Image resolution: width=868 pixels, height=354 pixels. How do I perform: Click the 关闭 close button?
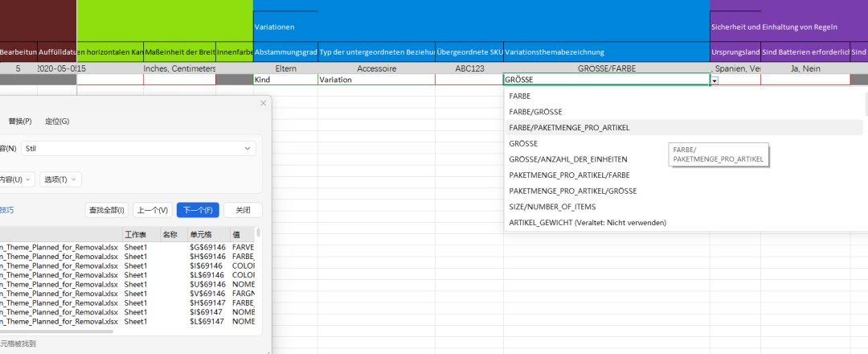pos(243,210)
